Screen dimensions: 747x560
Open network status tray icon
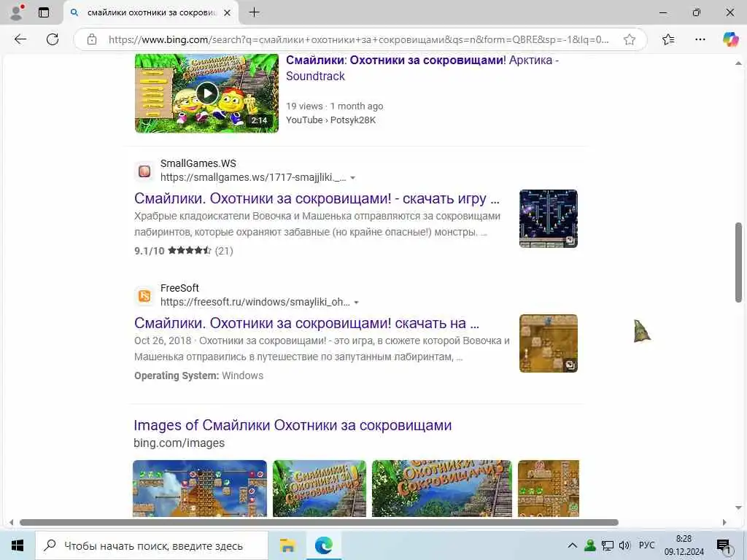[x=608, y=545]
